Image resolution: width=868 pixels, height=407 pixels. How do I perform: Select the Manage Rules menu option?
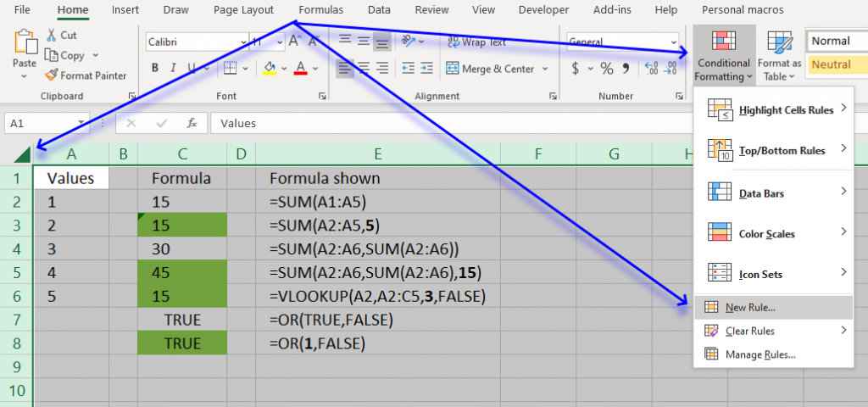pyautogui.click(x=759, y=354)
